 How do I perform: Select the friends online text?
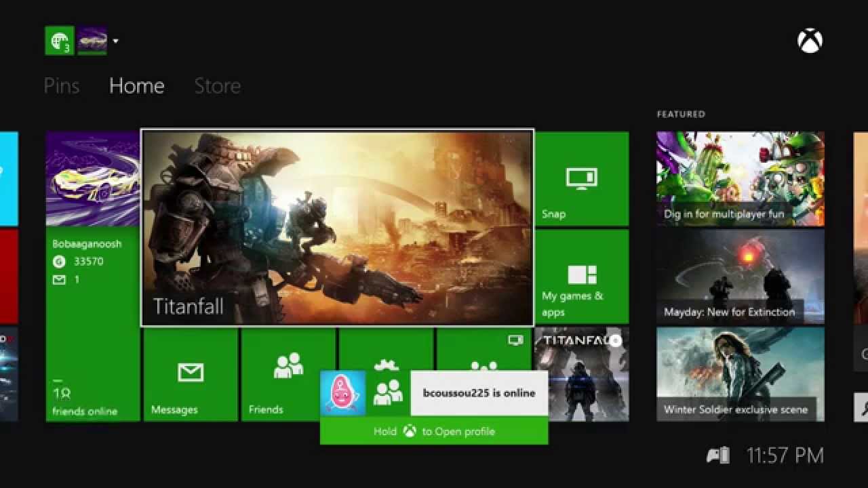pos(85,411)
